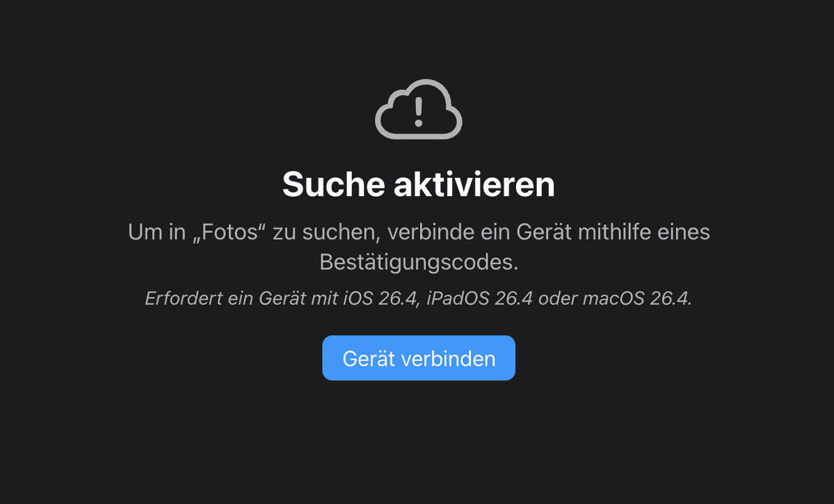Click the italic requirement note text

tap(419, 298)
